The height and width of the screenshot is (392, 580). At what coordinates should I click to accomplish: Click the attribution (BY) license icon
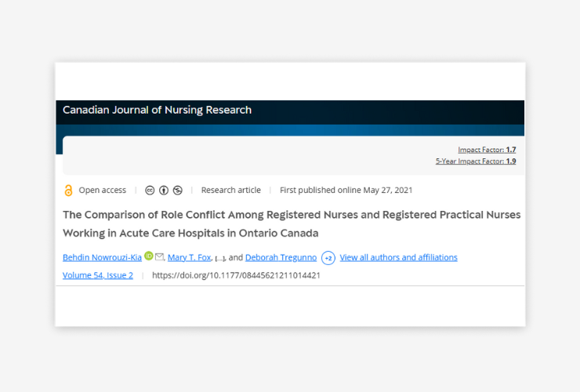(164, 191)
